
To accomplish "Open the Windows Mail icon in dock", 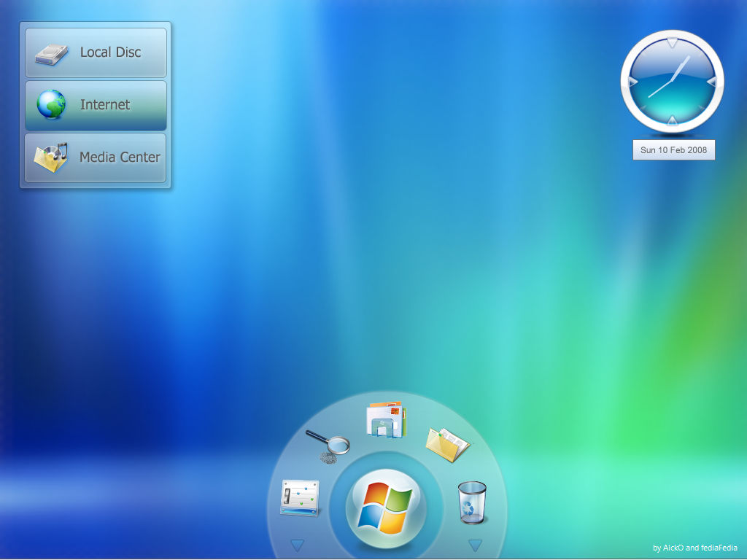I will [387, 419].
